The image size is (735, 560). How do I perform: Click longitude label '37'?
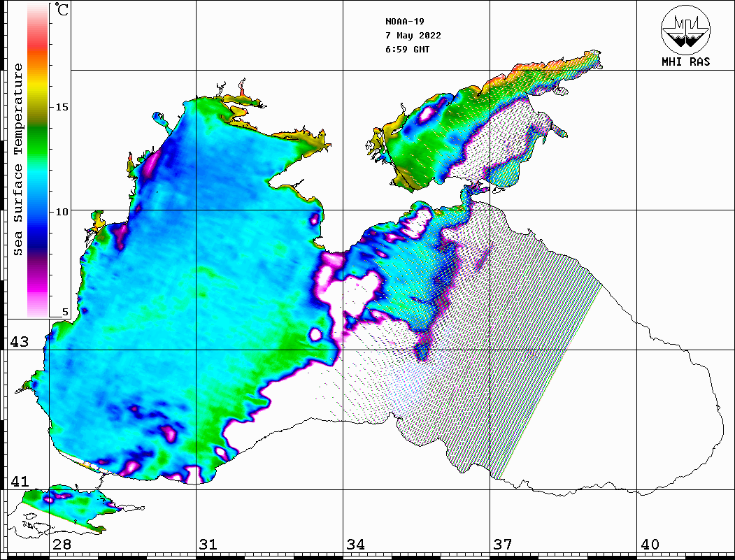(x=503, y=544)
